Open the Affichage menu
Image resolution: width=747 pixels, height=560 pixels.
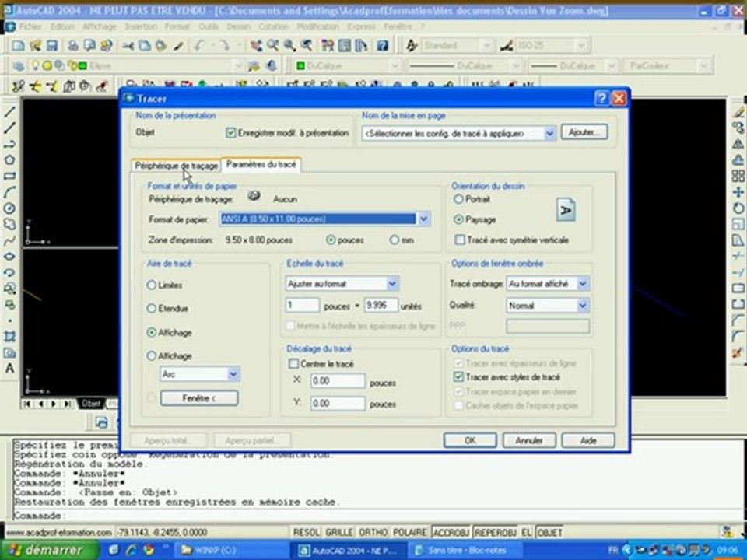100,26
